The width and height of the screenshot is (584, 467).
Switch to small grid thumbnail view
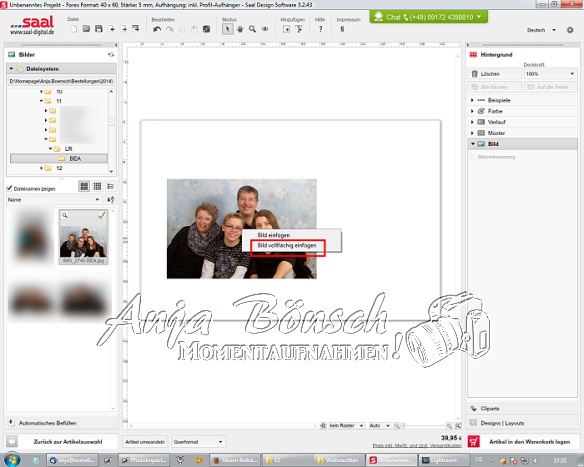[98, 186]
